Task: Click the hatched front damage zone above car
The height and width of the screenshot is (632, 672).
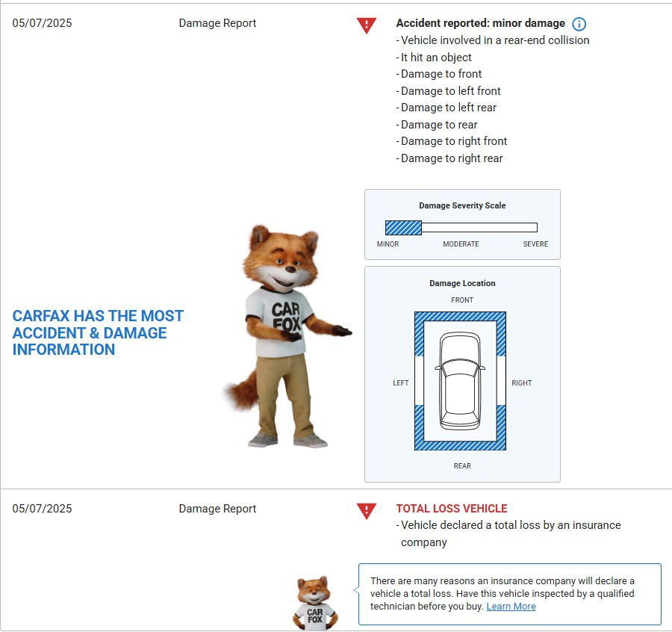Action: tap(460, 317)
